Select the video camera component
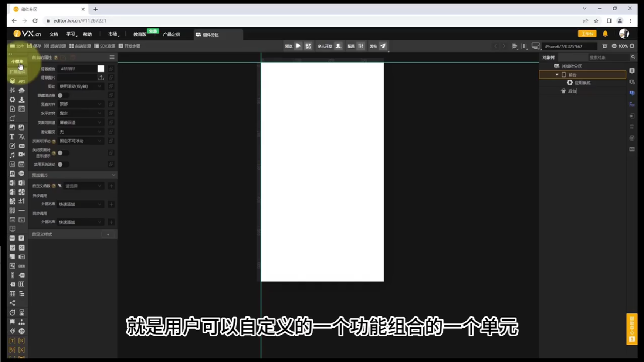 [x=21, y=155]
